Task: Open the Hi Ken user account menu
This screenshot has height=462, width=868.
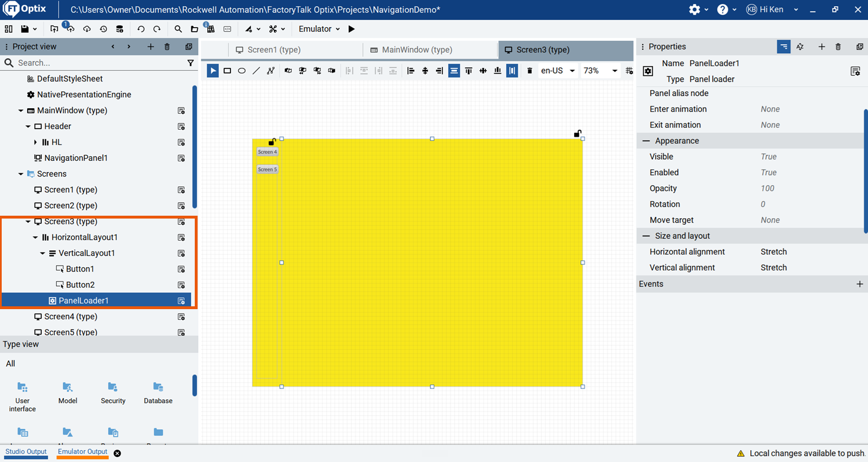Action: pyautogui.click(x=772, y=10)
